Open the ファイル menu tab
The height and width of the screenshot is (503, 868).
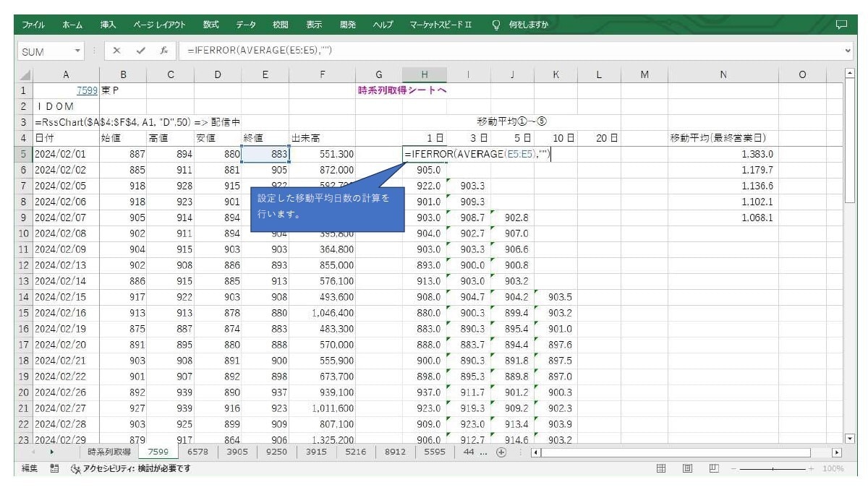coord(33,24)
